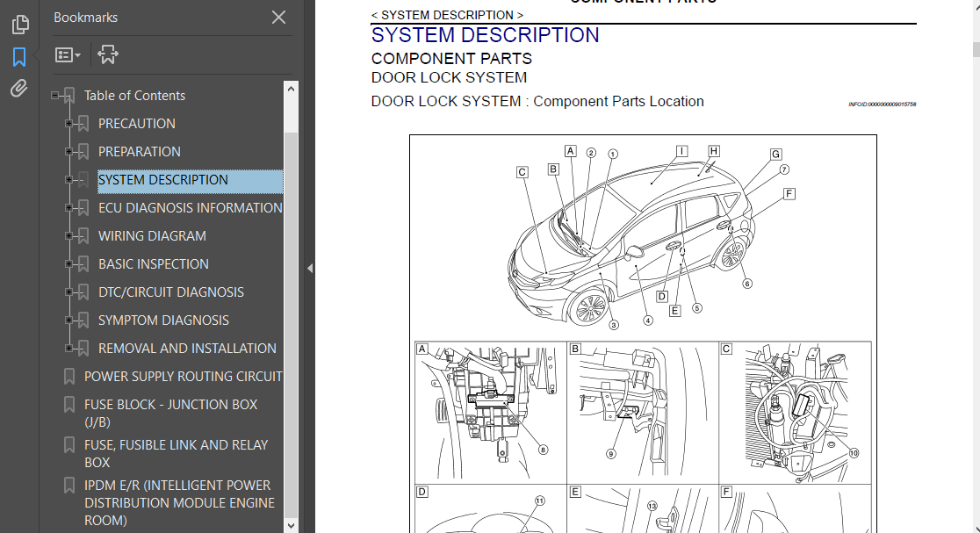Go to the PREPARATION bookmark
This screenshot has height=533, width=980.
(140, 152)
